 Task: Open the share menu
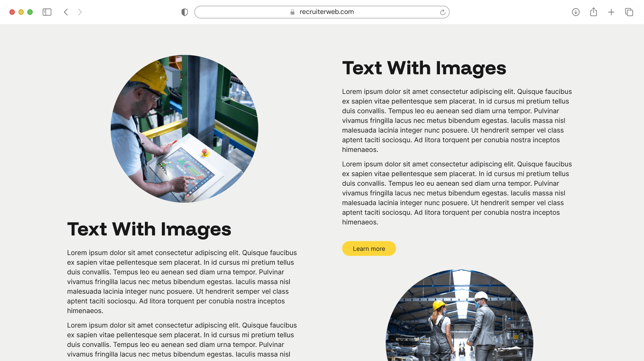click(594, 12)
